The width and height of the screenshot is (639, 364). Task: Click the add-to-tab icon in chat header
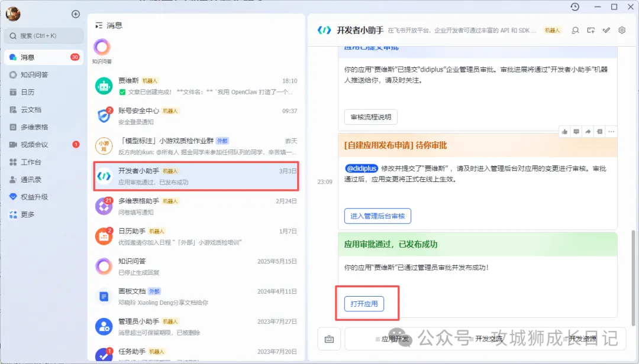(590, 30)
